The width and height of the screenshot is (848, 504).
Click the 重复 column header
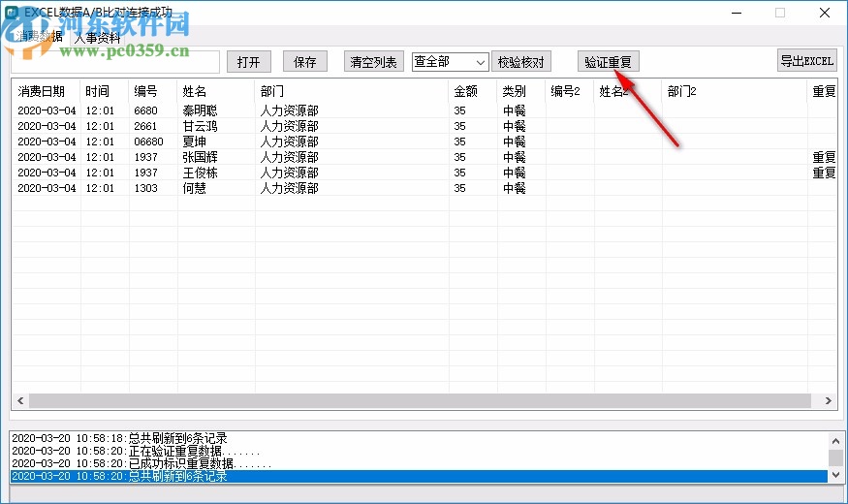coord(823,91)
